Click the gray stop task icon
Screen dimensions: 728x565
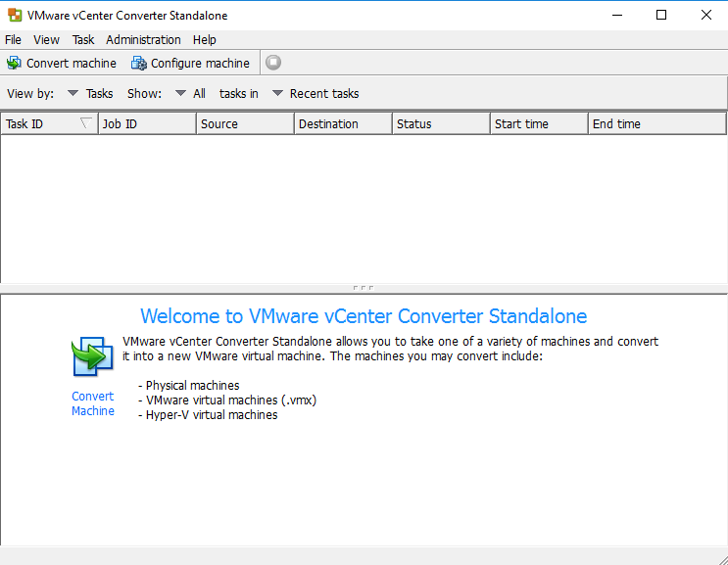(273, 62)
